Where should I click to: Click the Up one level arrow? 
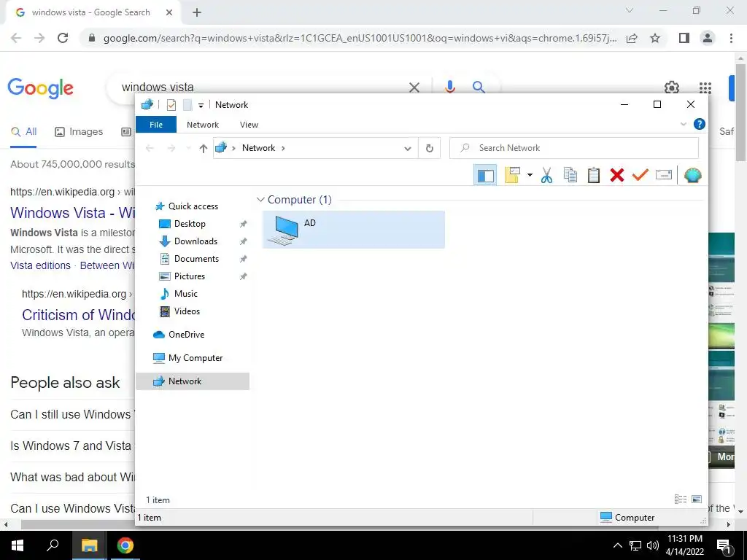tap(204, 148)
